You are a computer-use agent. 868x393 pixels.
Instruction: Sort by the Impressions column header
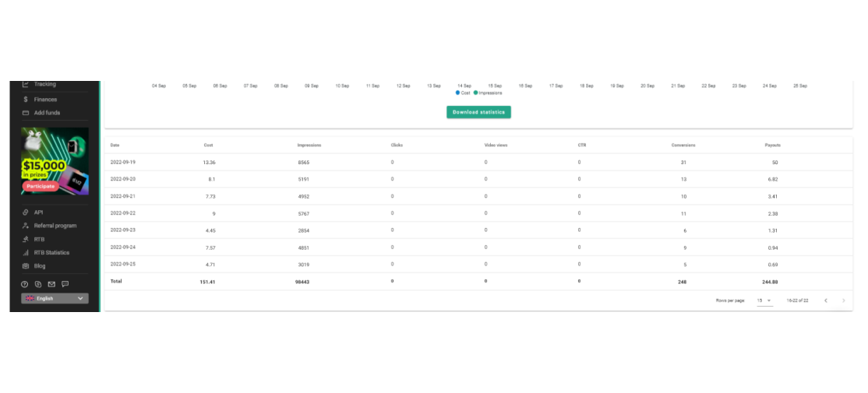[x=309, y=146]
